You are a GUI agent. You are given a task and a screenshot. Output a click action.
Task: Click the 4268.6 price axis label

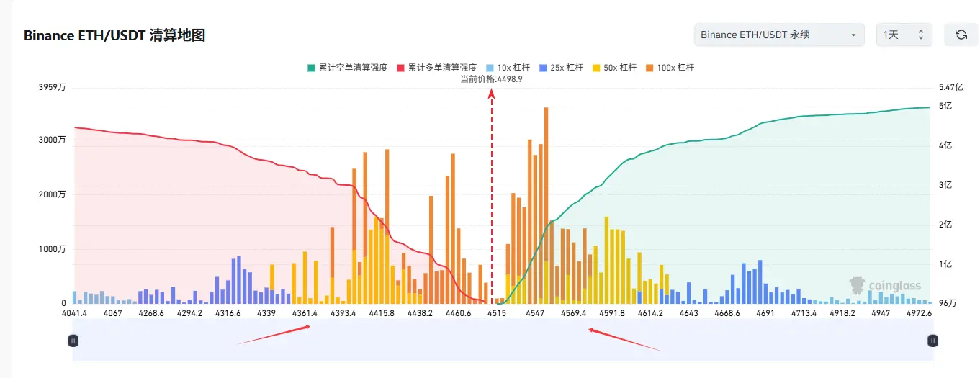tap(151, 313)
